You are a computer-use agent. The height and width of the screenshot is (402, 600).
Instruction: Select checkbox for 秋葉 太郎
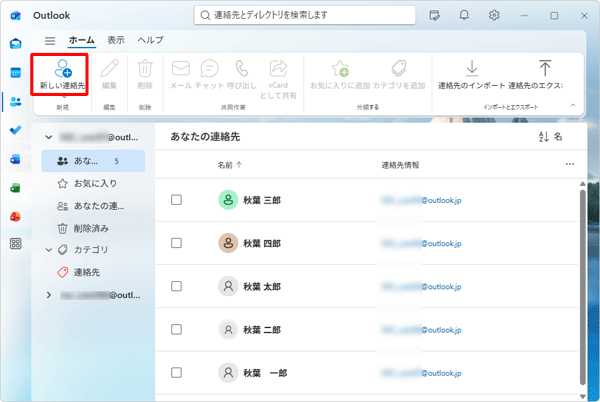click(176, 286)
